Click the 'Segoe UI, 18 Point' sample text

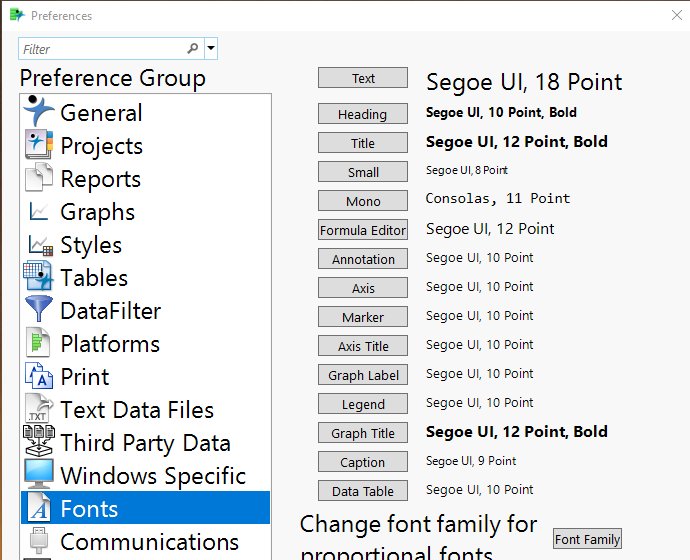click(x=524, y=82)
